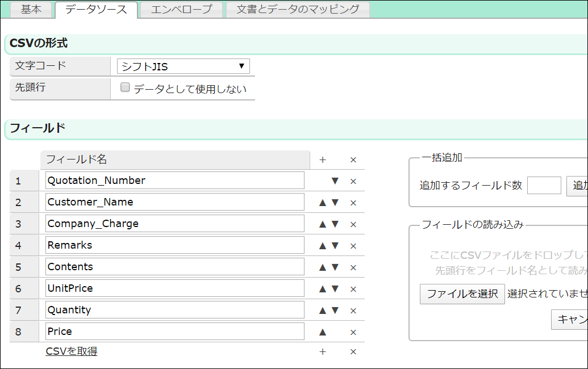588x369 pixels.
Task: Click the × icon in field header
Action: coord(353,160)
